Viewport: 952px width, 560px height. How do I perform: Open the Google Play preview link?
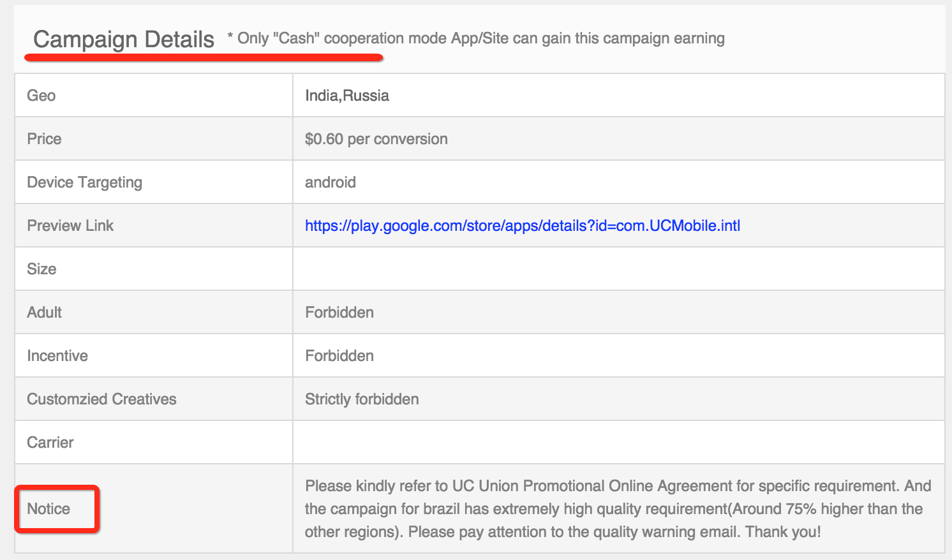[x=522, y=226]
